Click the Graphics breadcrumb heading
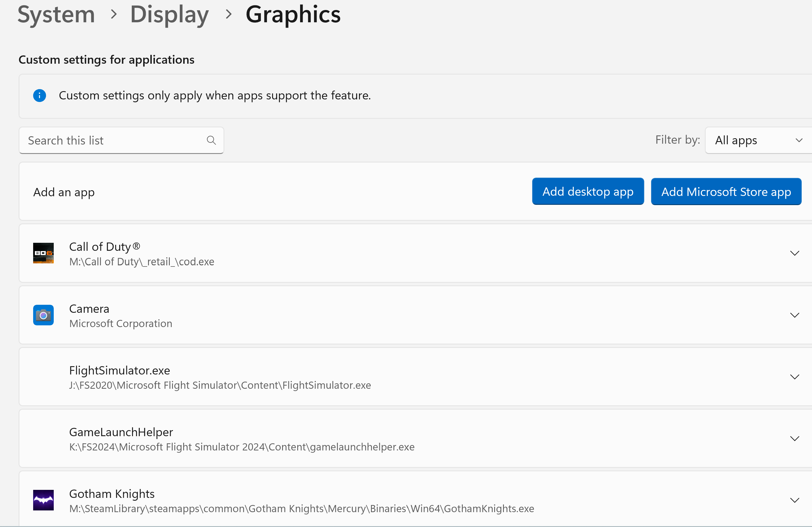812x527 pixels. click(294, 14)
